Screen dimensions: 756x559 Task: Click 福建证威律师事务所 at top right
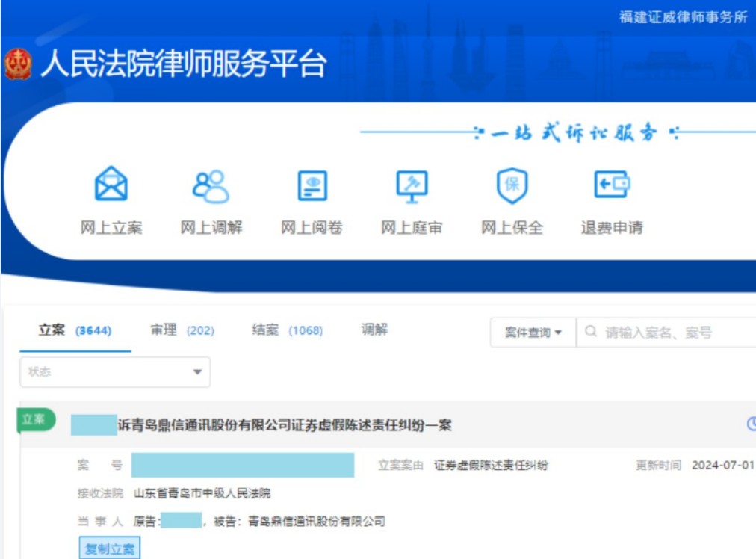[684, 17]
